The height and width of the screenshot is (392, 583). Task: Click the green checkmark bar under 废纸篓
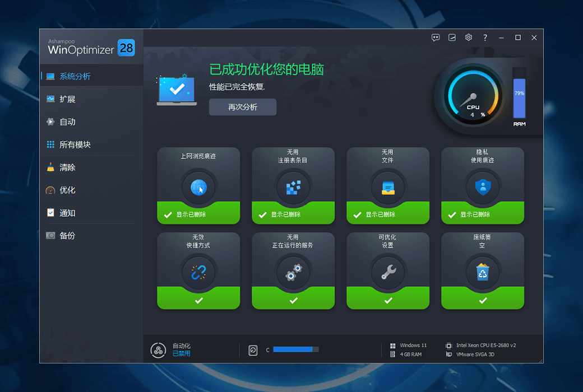[483, 300]
